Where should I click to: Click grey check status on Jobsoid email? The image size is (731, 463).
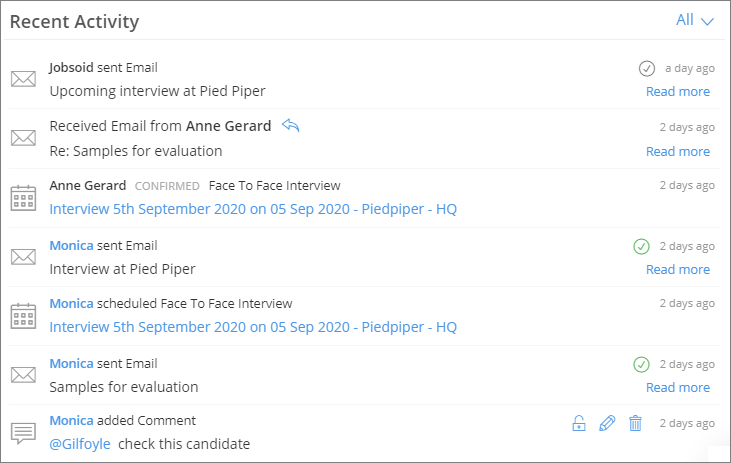point(647,69)
